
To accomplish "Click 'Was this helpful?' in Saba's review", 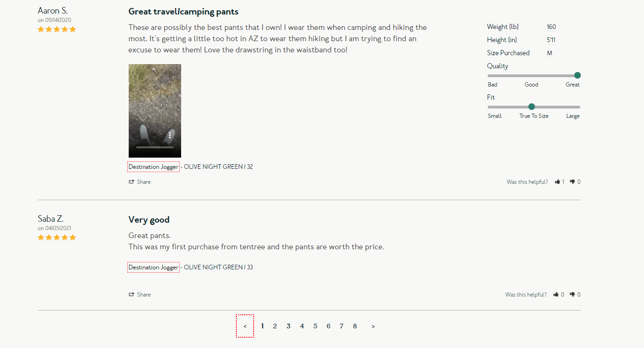I will pyautogui.click(x=526, y=295).
